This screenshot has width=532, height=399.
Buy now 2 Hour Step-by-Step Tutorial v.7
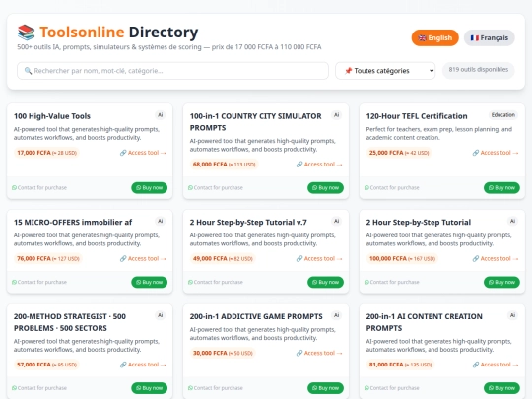coord(325,282)
